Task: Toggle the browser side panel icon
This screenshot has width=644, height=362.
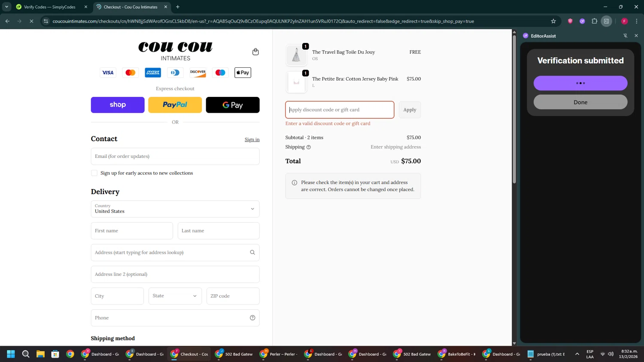Action: (606, 21)
